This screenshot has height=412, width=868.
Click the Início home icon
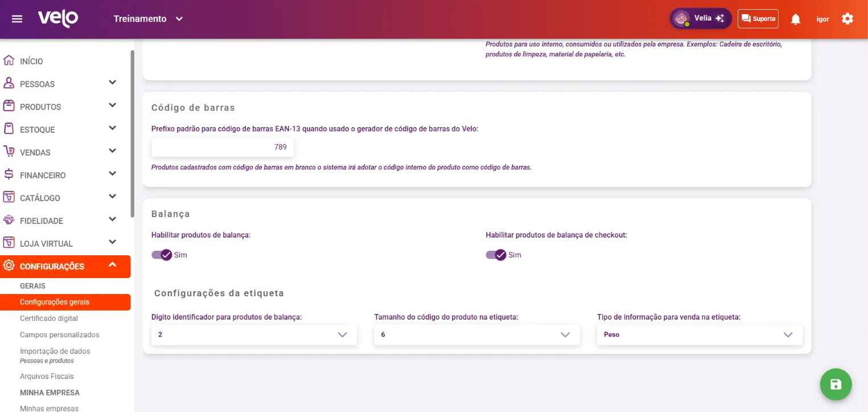(9, 60)
